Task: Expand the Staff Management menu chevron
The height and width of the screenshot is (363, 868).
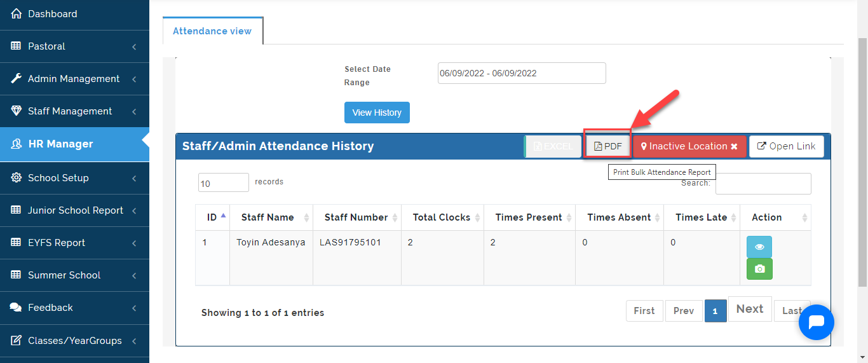Action: [135, 111]
